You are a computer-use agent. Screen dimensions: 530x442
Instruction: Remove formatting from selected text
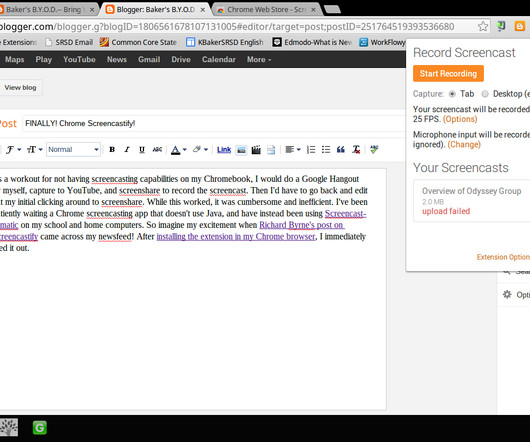point(356,149)
